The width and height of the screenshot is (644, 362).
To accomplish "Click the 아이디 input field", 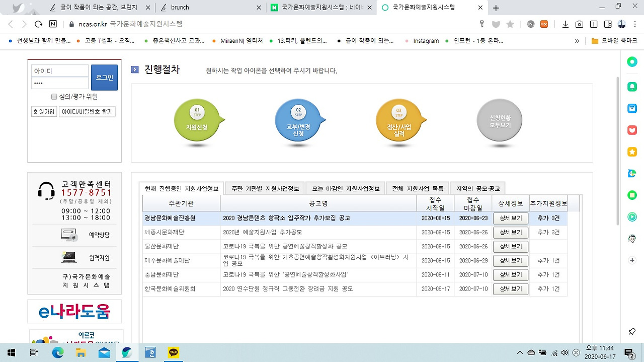I will click(x=59, y=70).
